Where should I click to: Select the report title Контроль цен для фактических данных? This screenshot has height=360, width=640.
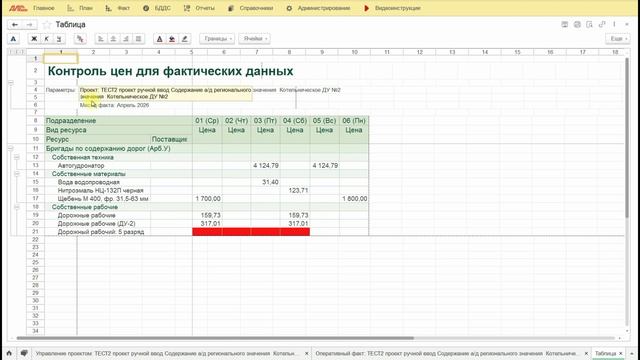coord(171,71)
